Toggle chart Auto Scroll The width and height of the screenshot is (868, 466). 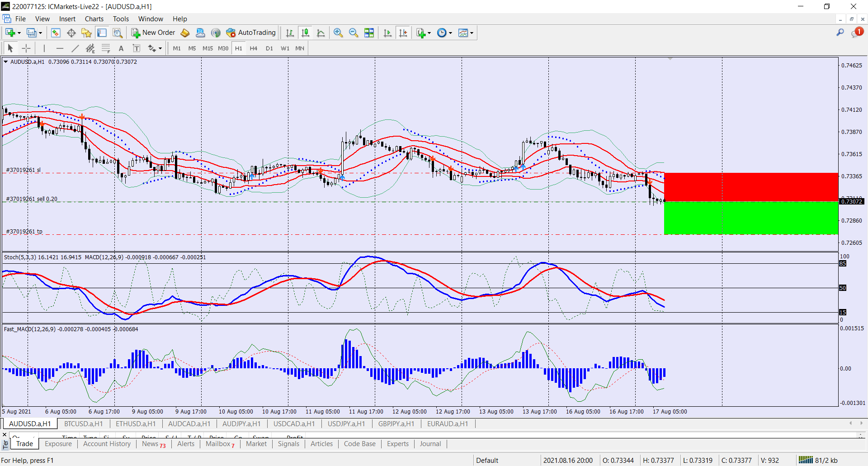point(387,33)
